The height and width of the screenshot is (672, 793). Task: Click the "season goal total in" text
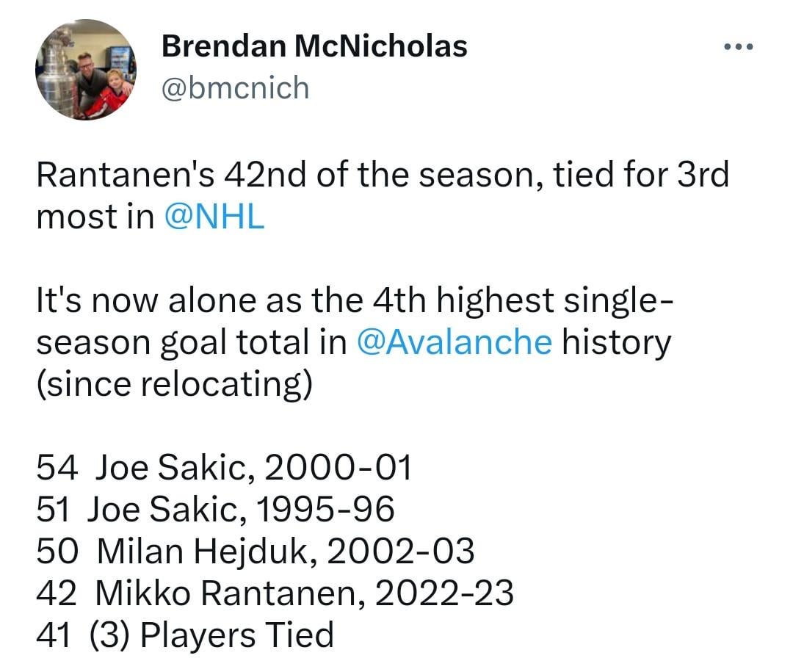pyautogui.click(x=191, y=342)
